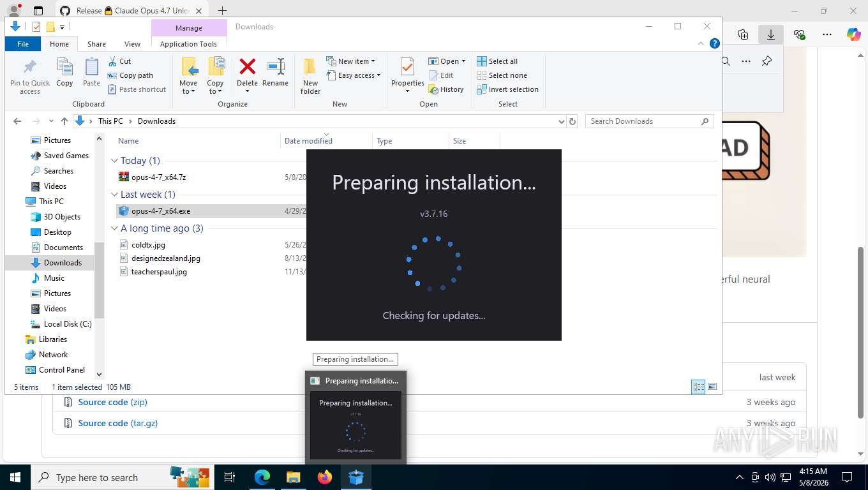Image resolution: width=868 pixels, height=490 pixels.
Task: Collapse the A long time ago group
Action: [114, 228]
